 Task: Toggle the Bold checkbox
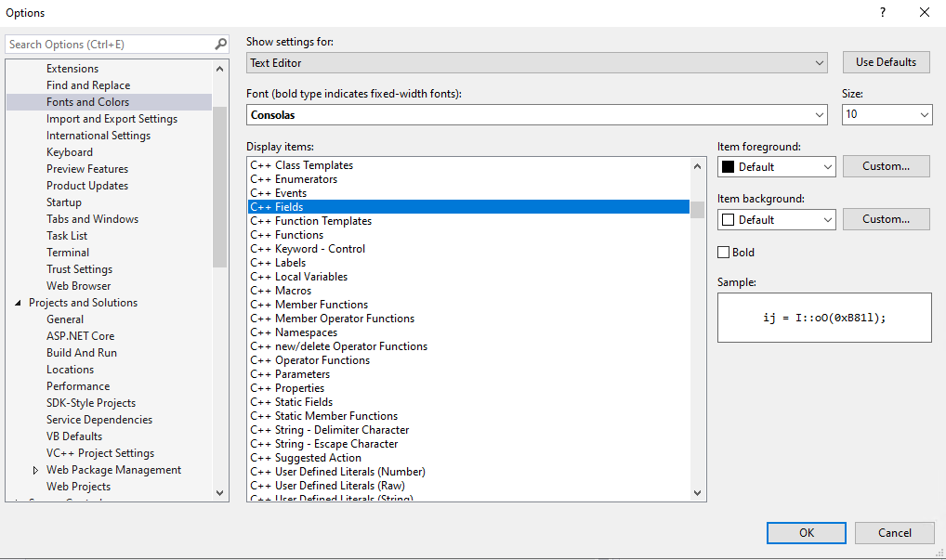coord(723,252)
